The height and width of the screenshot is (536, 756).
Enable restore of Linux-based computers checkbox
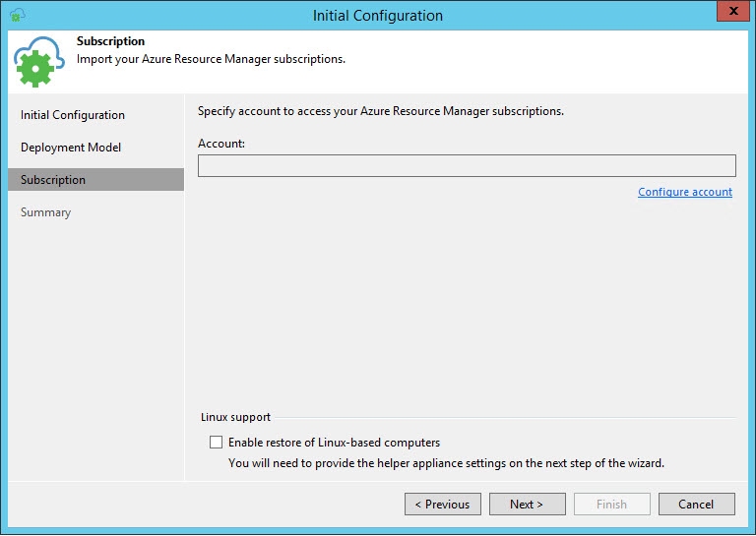tap(216, 443)
